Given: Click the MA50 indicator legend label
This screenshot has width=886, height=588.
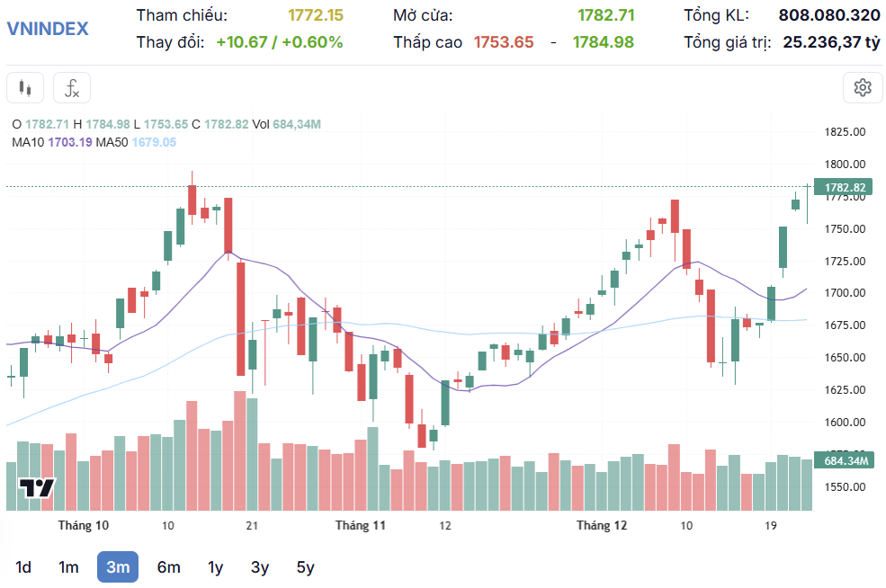Looking at the screenshot, I should [x=112, y=142].
